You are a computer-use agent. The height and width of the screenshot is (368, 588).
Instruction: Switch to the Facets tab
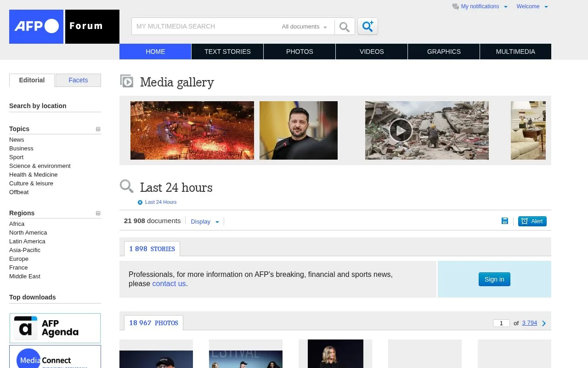[x=78, y=80]
